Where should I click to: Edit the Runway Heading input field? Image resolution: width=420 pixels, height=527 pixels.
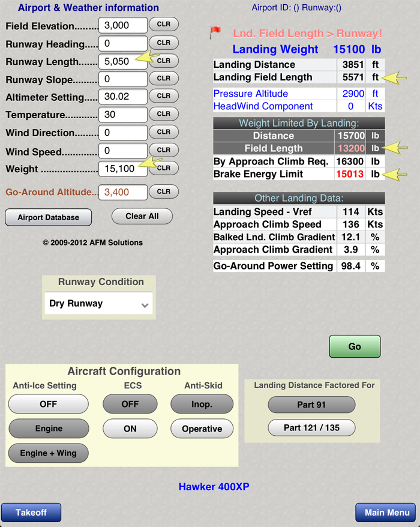[123, 43]
